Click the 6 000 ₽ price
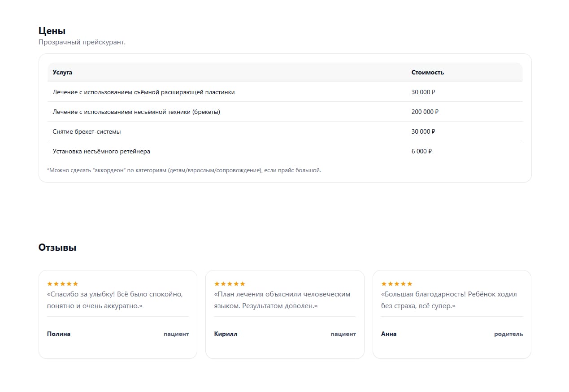Screen dimensions: 569x392 pyautogui.click(x=421, y=151)
